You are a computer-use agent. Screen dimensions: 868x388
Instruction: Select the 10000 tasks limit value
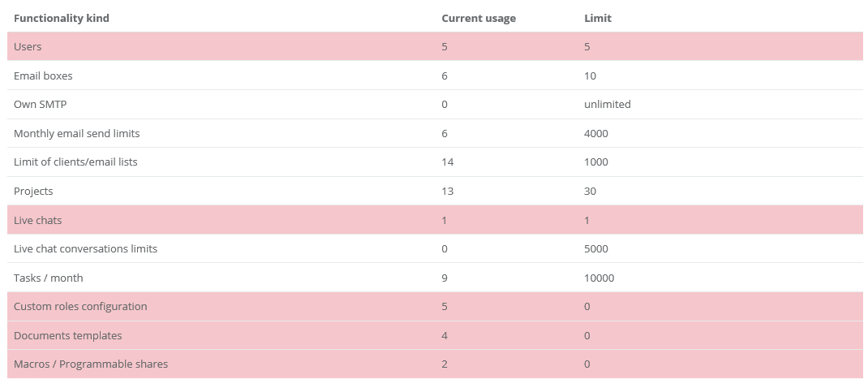point(599,278)
